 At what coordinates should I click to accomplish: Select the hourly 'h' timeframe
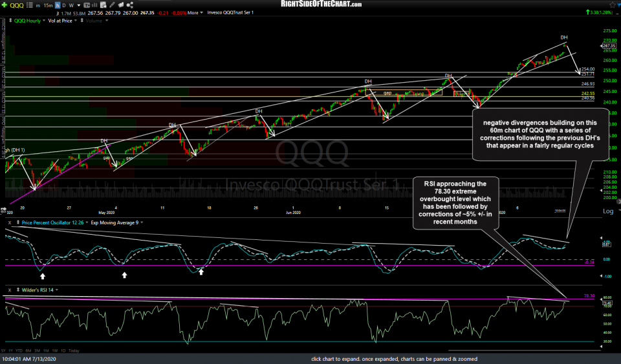tap(58, 5)
